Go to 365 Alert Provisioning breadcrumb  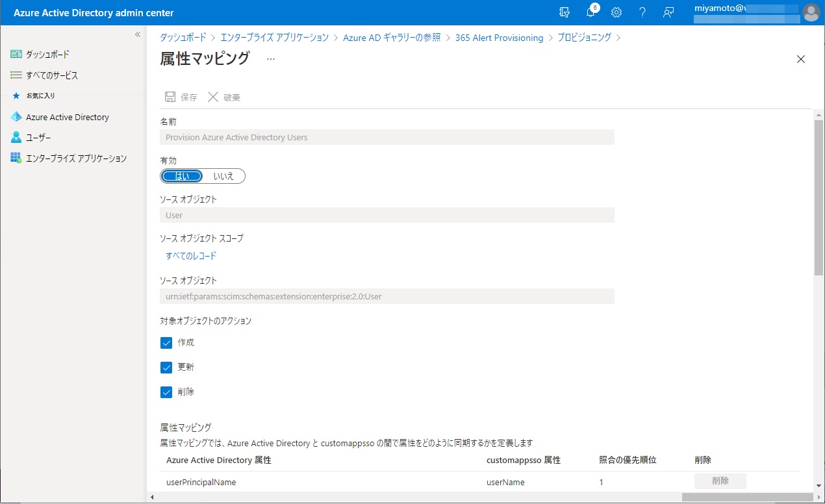click(499, 38)
